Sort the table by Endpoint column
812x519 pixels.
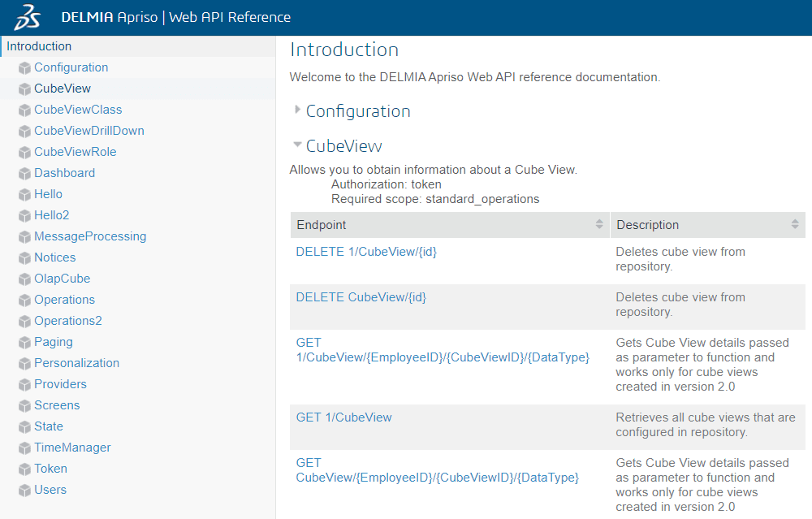[x=599, y=225]
